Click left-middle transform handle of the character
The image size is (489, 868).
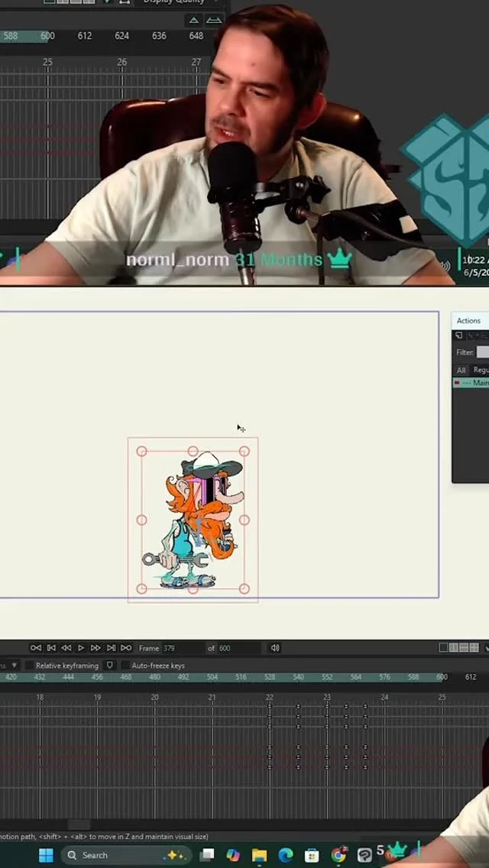[x=142, y=520]
